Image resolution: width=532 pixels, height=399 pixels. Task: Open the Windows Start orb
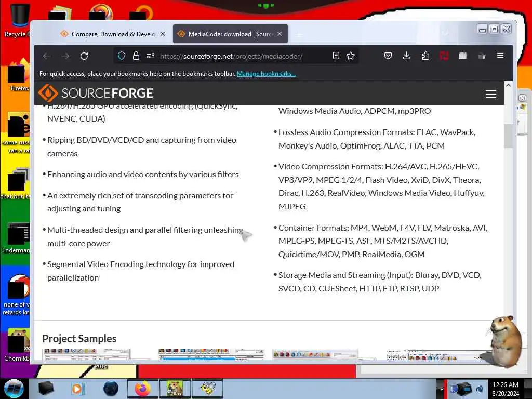[x=14, y=389]
